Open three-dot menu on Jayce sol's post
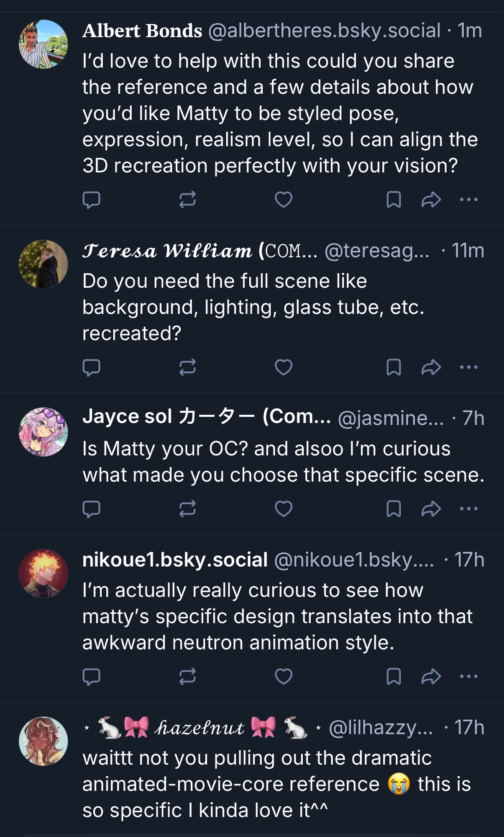504x837 pixels. point(468,509)
